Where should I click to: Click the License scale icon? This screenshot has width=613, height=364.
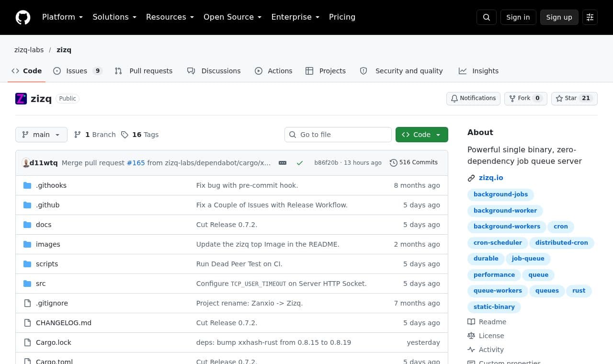point(471,336)
